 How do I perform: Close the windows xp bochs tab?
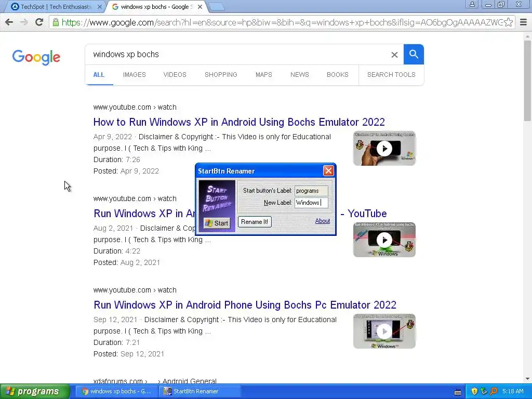[200, 7]
